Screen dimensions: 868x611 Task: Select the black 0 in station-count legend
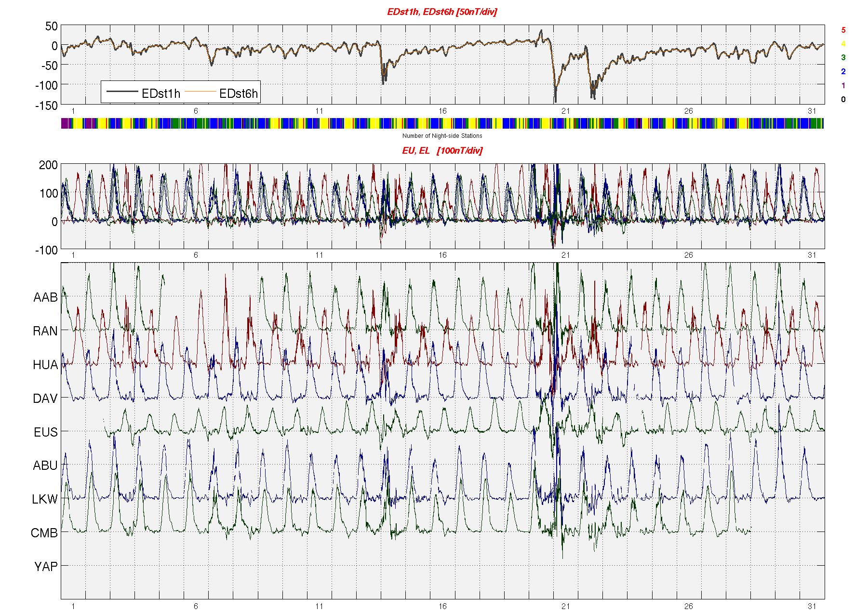click(x=843, y=100)
